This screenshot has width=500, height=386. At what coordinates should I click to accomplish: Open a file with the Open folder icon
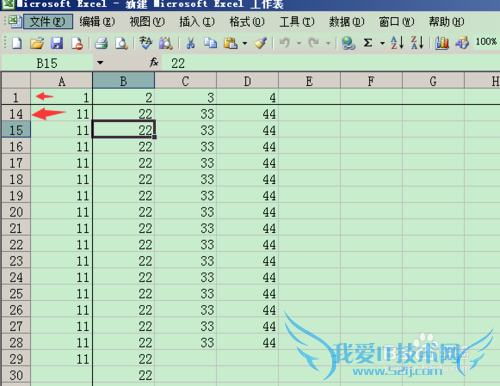click(37, 43)
